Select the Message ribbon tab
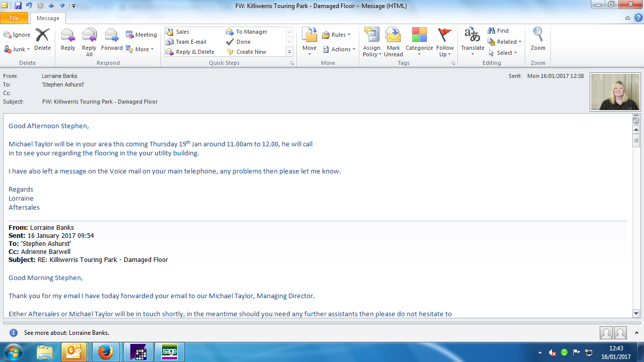Viewport: 644px width, 362px height. click(48, 18)
